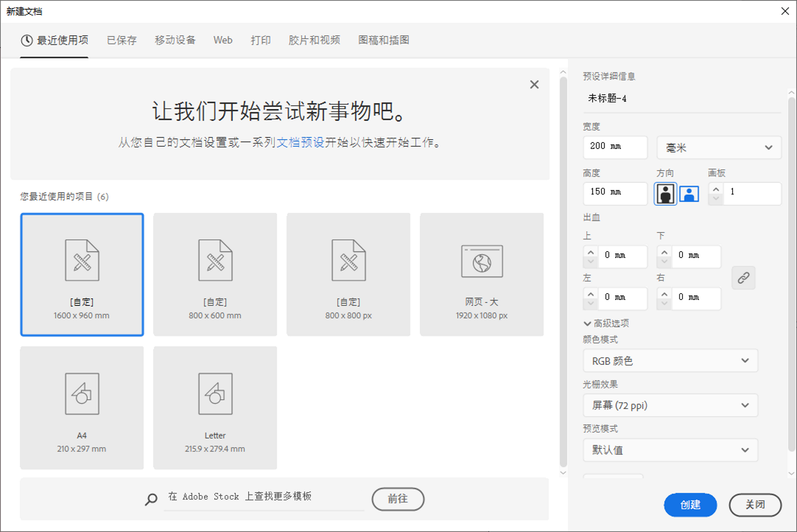Collapse the 高级选项 section
Screen dimensions: 797x532
606,323
